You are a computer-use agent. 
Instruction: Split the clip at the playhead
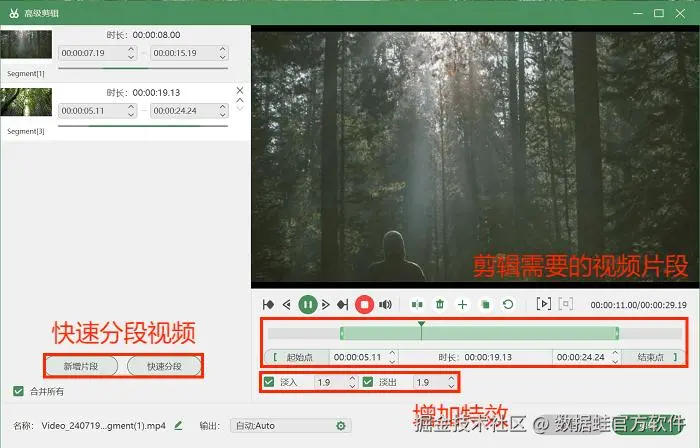tap(417, 305)
